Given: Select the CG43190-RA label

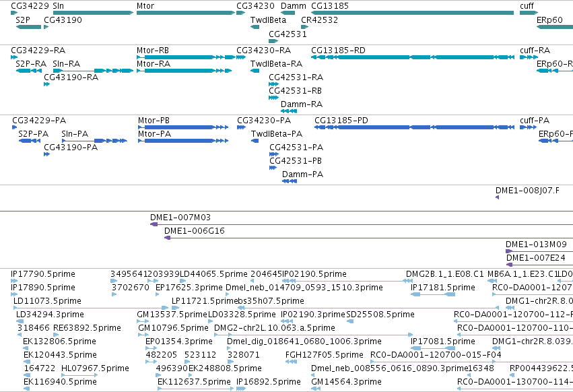Looking at the screenshot, I should (x=71, y=77).
